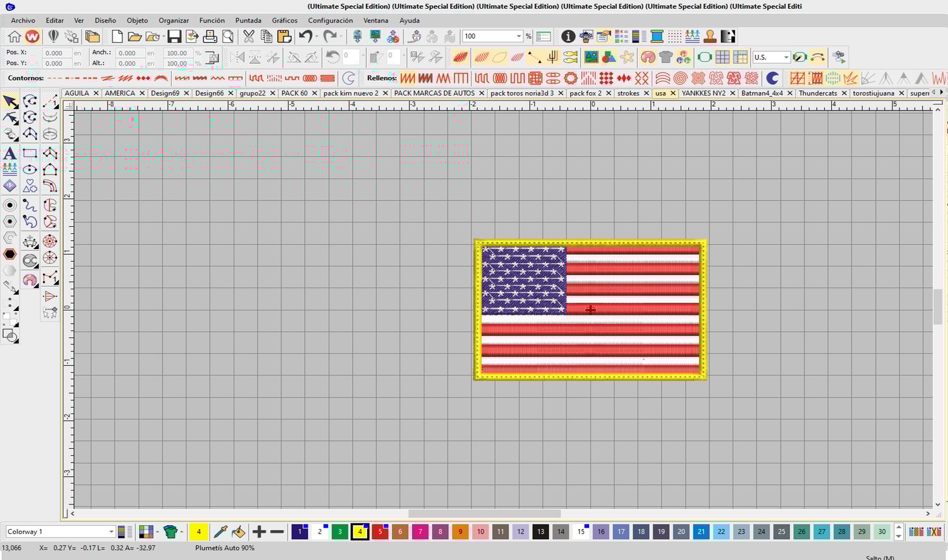948x560 pixels.
Task: Toggle the grid display icon
Action: 722,57
